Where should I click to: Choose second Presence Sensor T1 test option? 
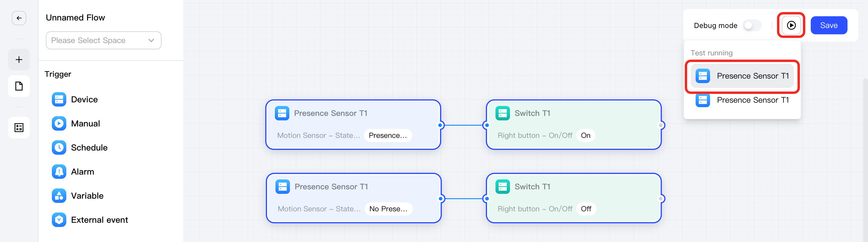(742, 100)
